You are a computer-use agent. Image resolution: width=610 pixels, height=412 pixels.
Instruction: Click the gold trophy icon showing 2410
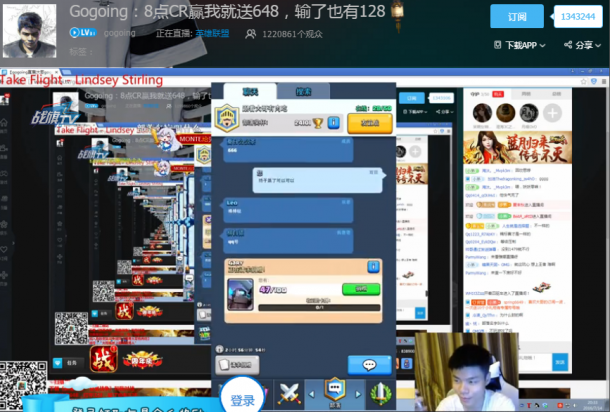(x=318, y=123)
